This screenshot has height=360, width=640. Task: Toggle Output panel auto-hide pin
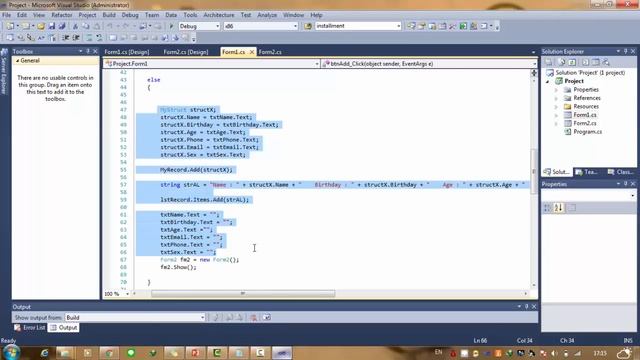(x=527, y=307)
